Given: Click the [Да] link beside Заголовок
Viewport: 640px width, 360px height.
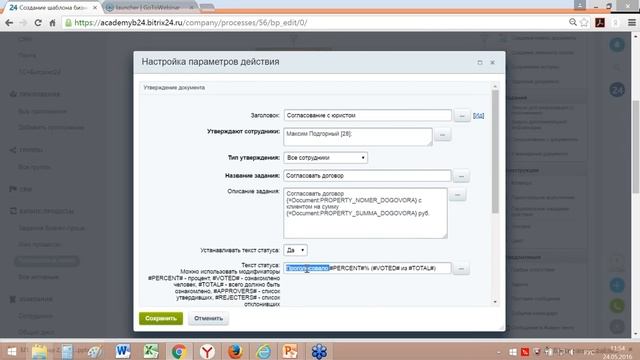Looking at the screenshot, I should 478,116.
